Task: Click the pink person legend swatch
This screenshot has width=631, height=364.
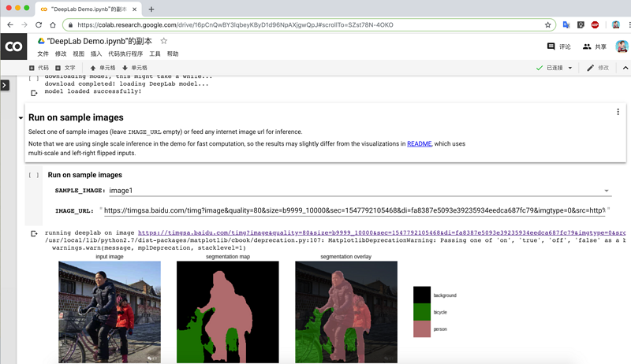Action: 422,329
